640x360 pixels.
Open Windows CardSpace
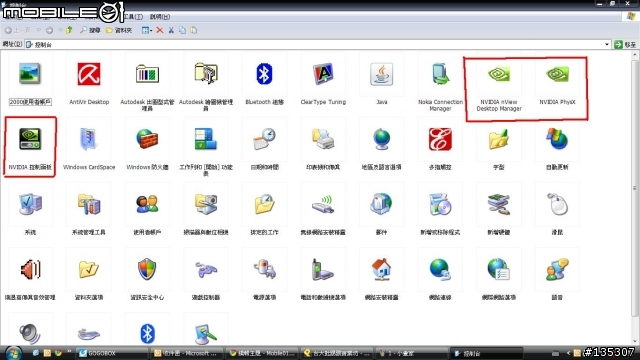(89, 139)
